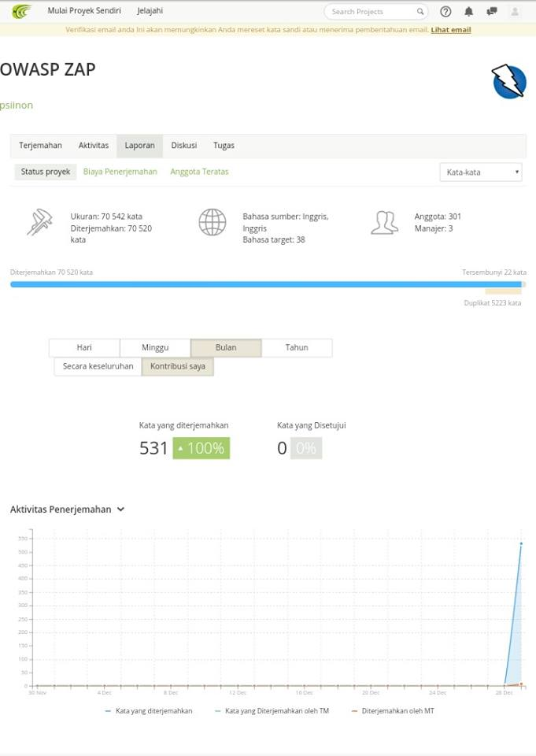This screenshot has width=536, height=756.
Task: Select the Minggu period toggle
Action: (x=155, y=347)
